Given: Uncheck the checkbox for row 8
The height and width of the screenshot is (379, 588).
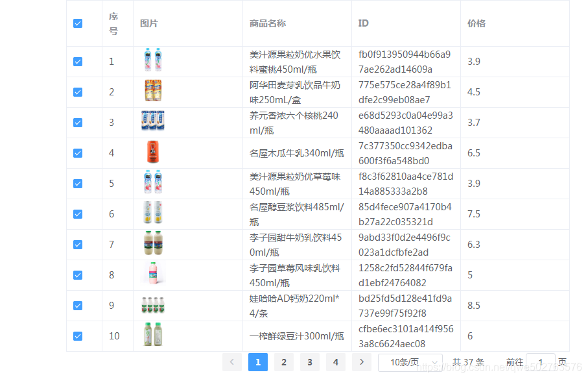Looking at the screenshot, I should click(x=78, y=275).
